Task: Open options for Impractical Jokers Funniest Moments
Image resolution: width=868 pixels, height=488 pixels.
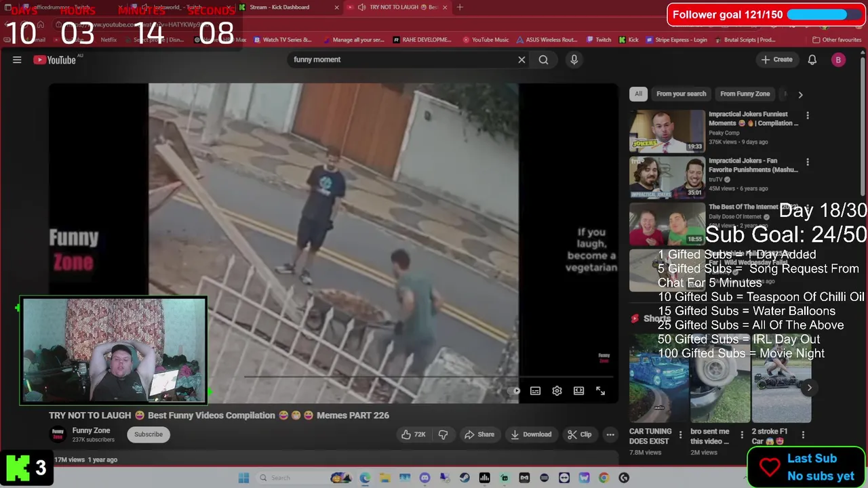Action: coord(807,116)
